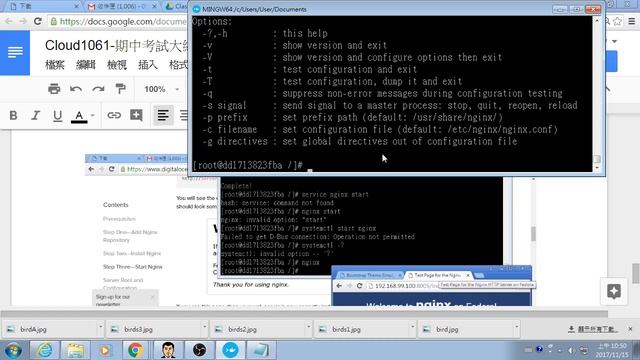Viewport: 640px width, 360px height.
Task: Add a comment with the plus-bubble icon
Action: [136, 116]
